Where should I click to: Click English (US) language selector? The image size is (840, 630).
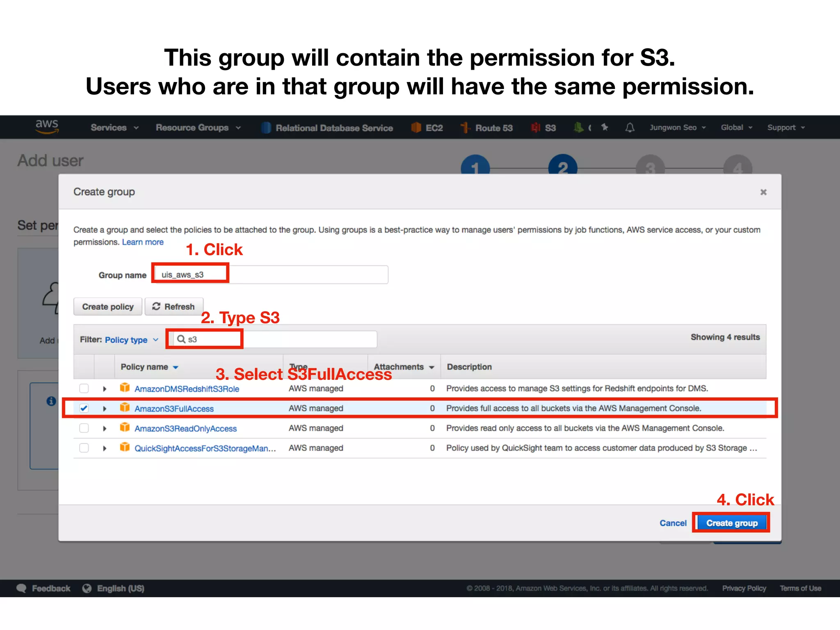[x=121, y=588]
